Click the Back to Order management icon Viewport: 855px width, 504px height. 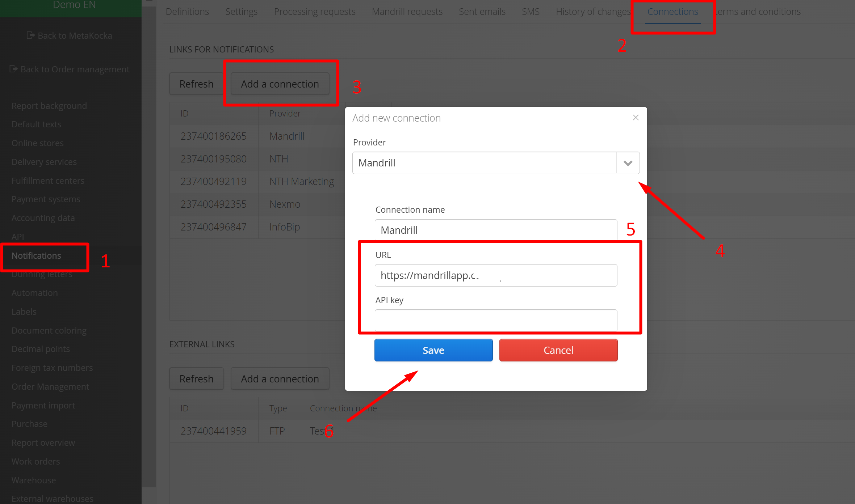[x=13, y=69]
